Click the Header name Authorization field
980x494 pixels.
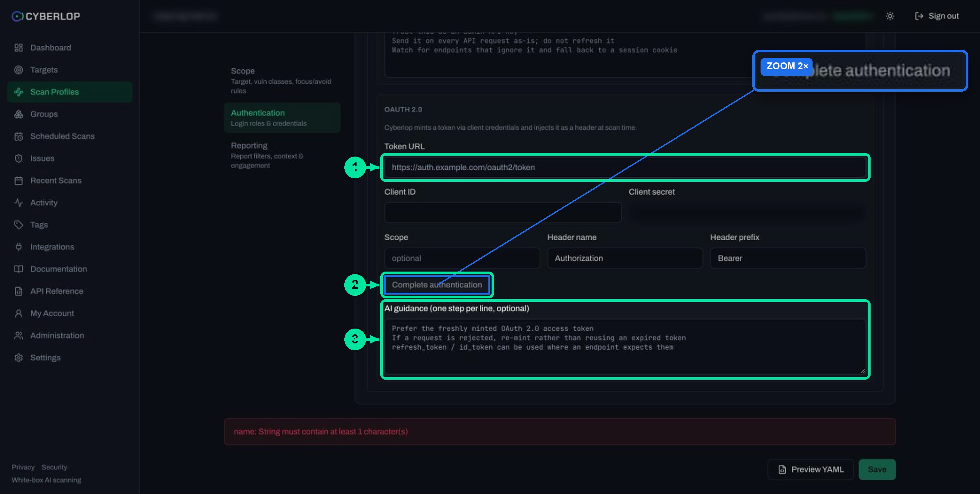coord(625,258)
